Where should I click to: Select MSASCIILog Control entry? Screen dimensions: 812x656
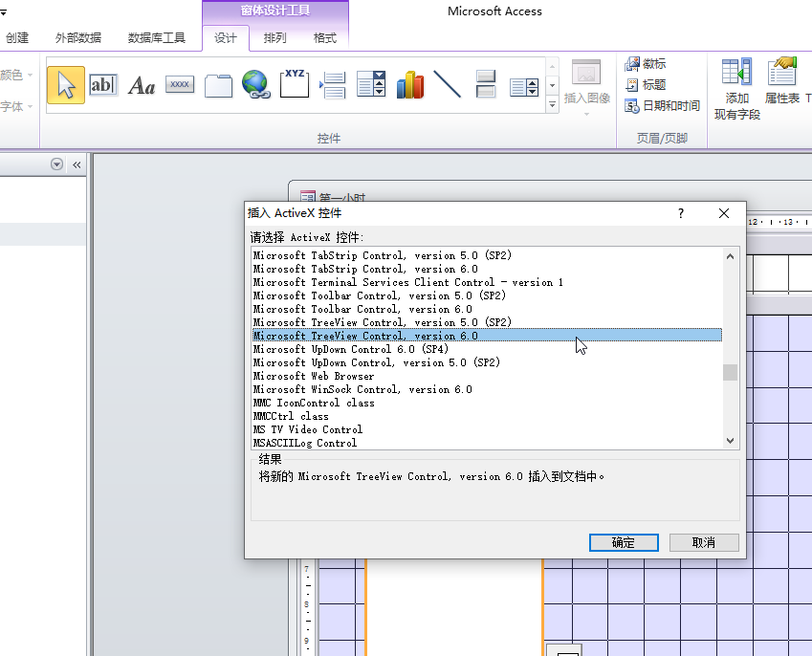pyautogui.click(x=487, y=443)
